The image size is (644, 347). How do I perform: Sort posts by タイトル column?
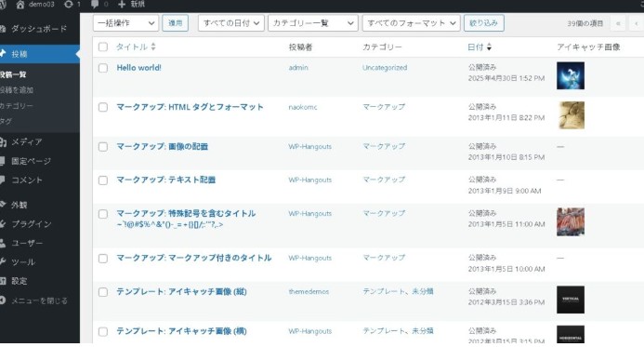tap(136, 47)
